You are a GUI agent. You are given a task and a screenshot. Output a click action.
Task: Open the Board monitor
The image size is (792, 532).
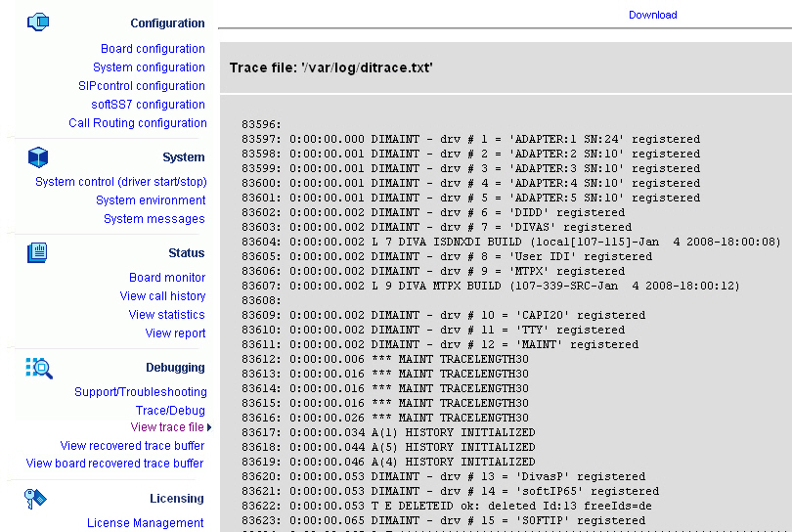[167, 278]
